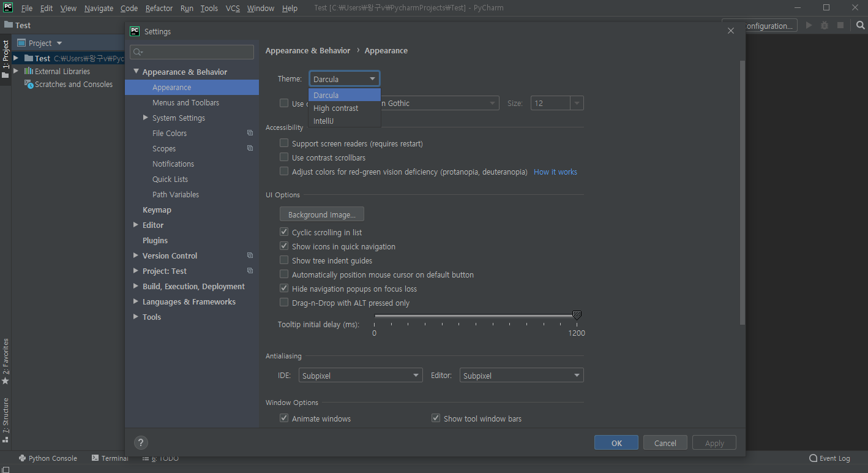Open the Refactor menu

(x=159, y=9)
